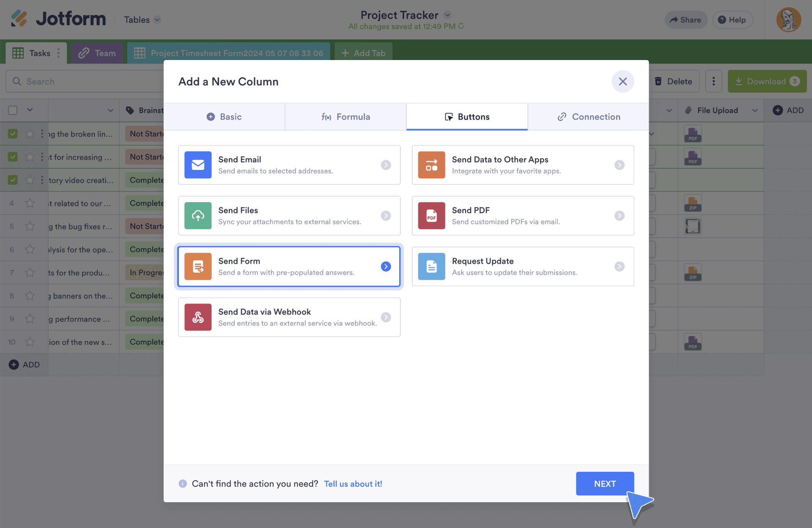Select the Send Data to Other Apps icon
Viewport: 812px width, 528px height.
(x=431, y=165)
